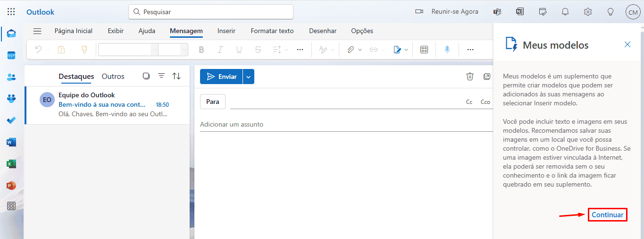
Task: Click the Continuar button
Action: coord(608,215)
